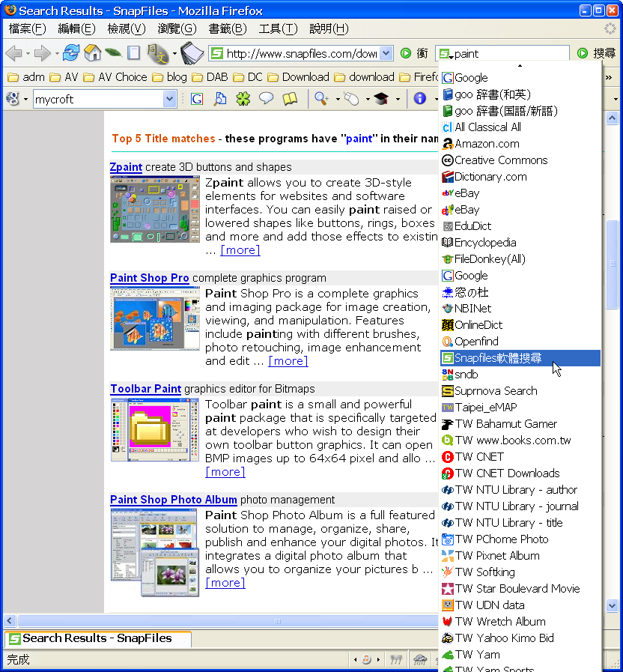Click the rain cloud status bar icon
The height and width of the screenshot is (672, 623).
tap(421, 659)
